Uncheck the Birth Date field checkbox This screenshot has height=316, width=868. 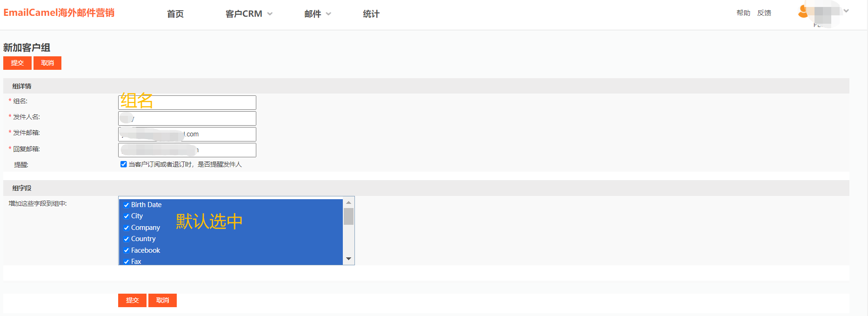pyautogui.click(x=126, y=205)
